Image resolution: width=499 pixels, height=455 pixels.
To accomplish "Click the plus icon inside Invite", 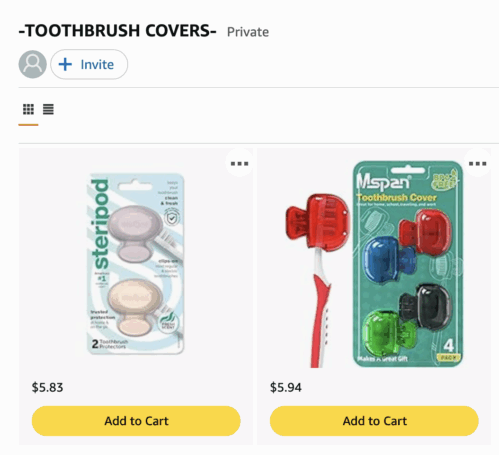I will click(x=65, y=64).
